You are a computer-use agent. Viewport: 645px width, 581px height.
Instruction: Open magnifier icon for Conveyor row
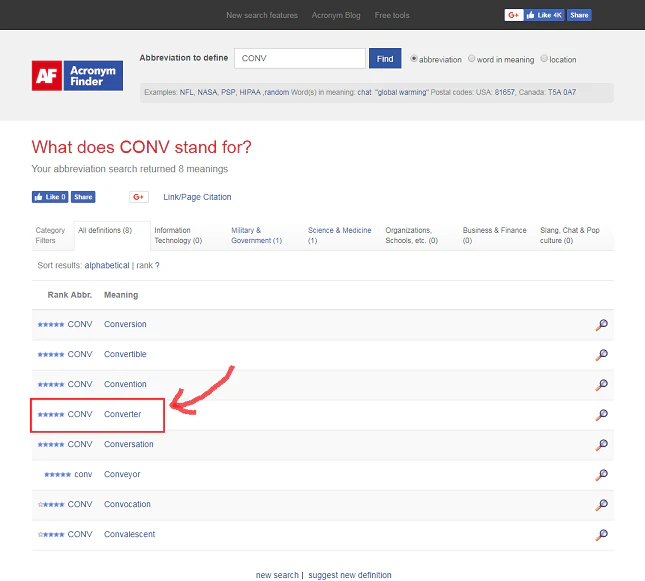click(601, 475)
